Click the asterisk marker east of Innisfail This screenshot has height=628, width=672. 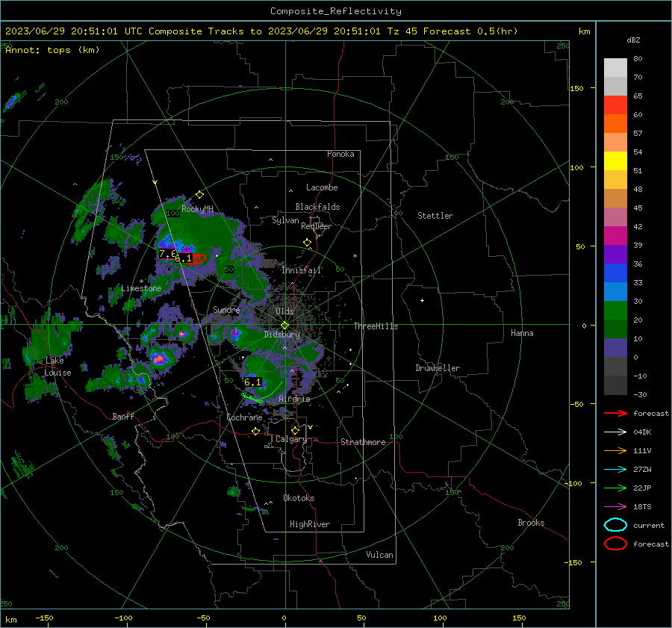[355, 256]
